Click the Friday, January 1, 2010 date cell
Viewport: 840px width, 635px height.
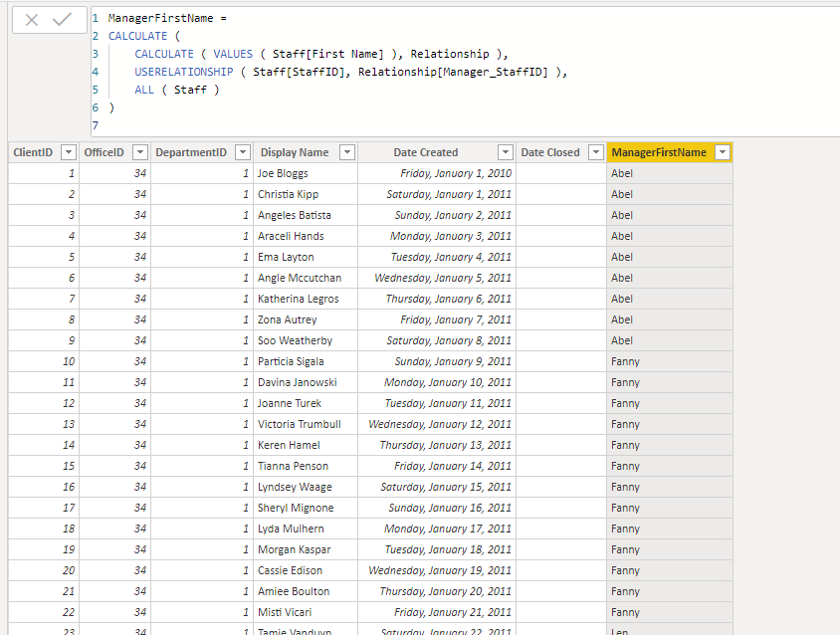(x=437, y=173)
